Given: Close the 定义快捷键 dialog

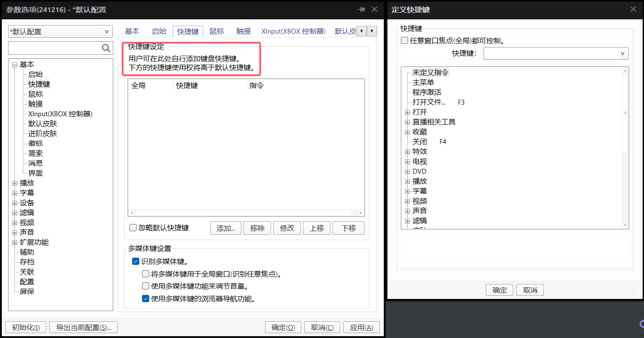Looking at the screenshot, I should [x=633, y=9].
